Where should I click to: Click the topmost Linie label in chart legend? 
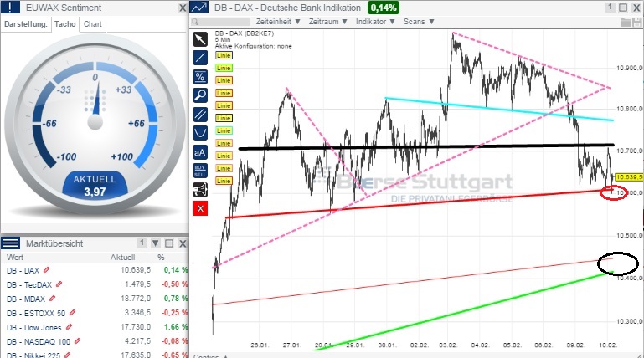[x=224, y=55]
